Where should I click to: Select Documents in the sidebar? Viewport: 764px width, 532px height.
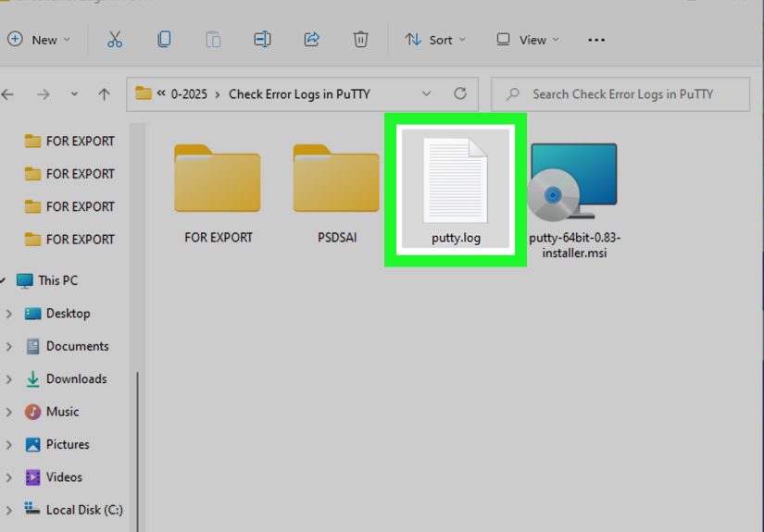pyautogui.click(x=67, y=346)
